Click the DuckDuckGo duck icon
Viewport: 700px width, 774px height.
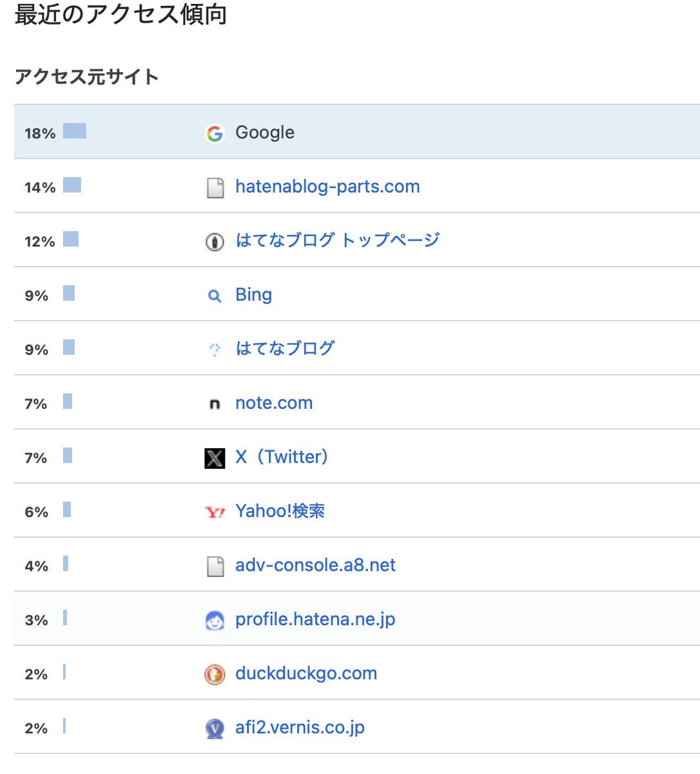215,675
